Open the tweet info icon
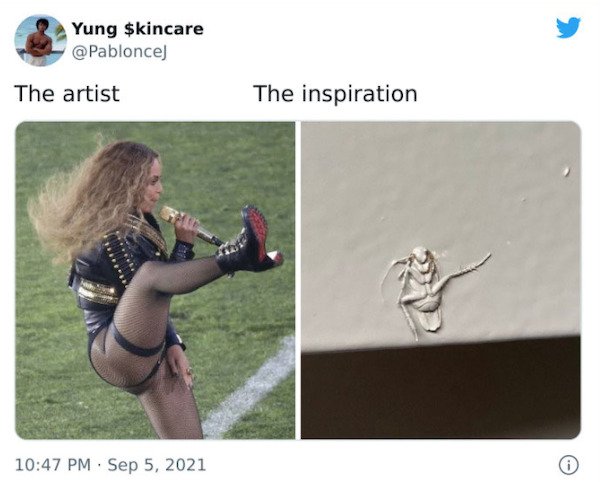The image size is (600, 482). (x=569, y=465)
